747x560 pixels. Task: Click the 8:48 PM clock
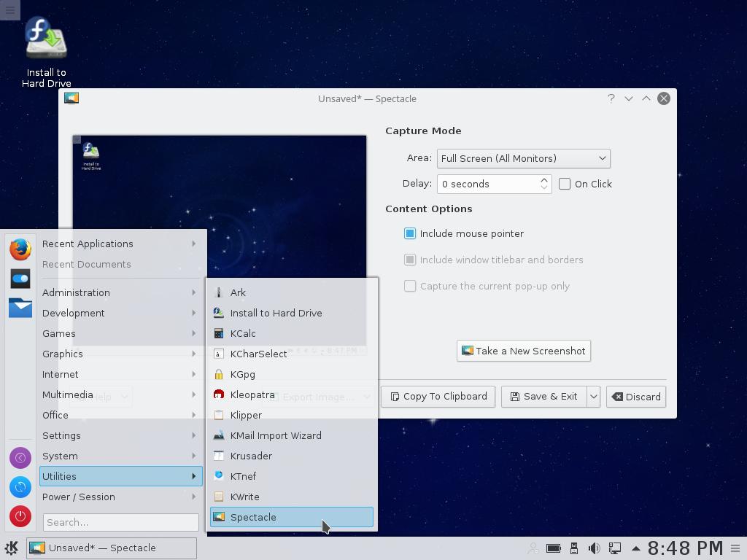coord(685,548)
